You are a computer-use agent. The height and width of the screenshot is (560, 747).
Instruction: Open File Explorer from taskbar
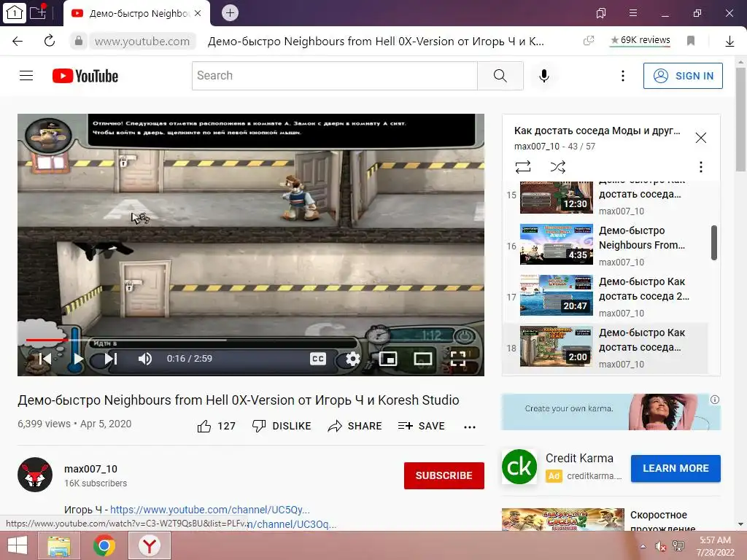(59, 545)
